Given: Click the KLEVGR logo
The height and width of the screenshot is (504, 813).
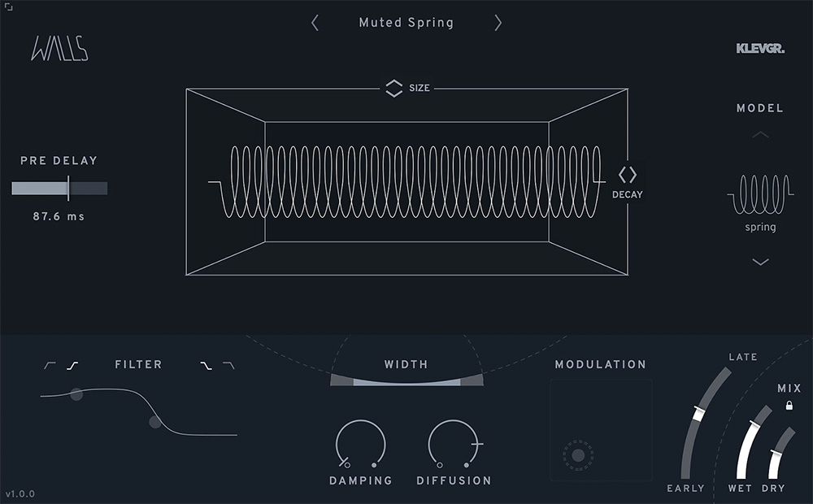Looking at the screenshot, I should click(x=761, y=48).
